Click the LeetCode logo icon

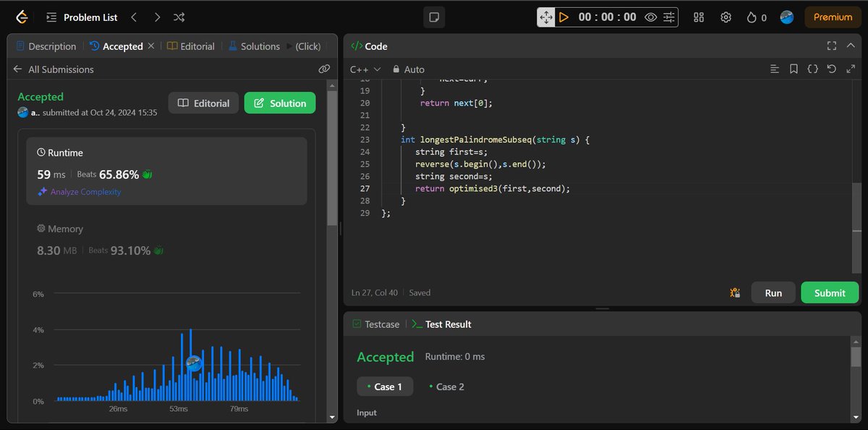[22, 17]
